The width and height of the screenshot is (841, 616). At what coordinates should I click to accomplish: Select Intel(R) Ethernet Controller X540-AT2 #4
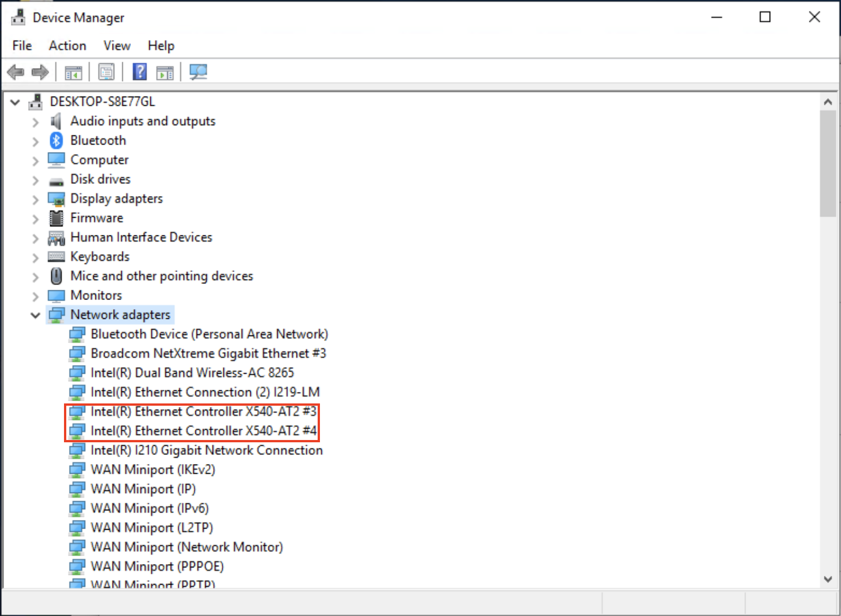(203, 431)
